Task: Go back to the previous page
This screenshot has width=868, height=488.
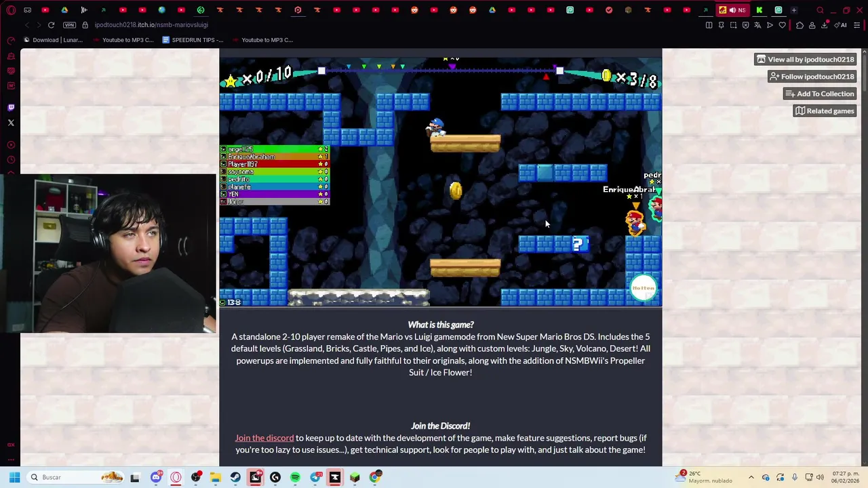Action: 26,25
